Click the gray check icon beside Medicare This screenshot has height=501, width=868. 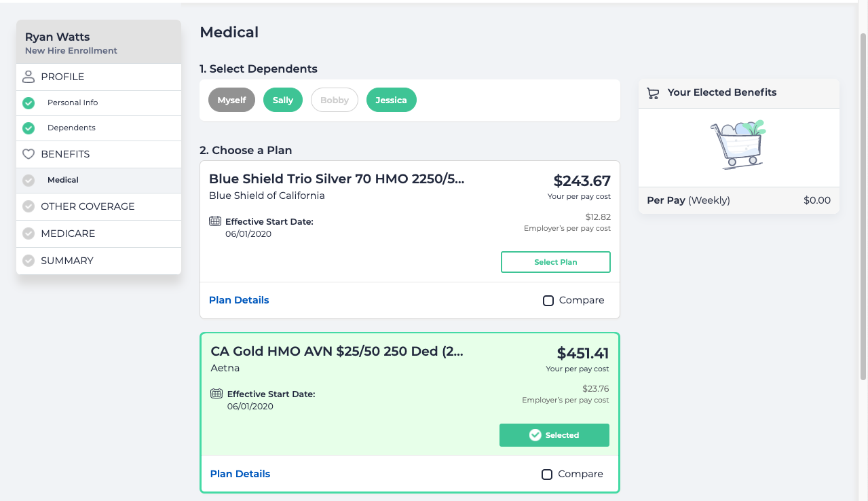pos(29,234)
